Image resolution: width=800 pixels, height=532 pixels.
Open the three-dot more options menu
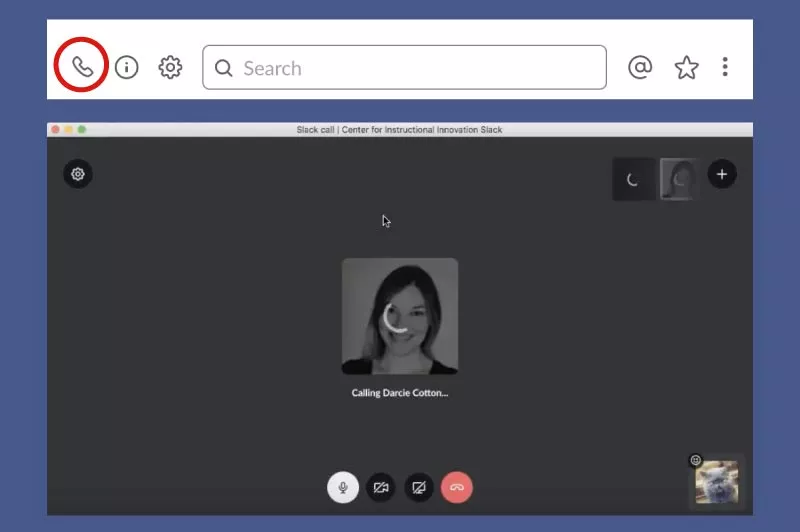coord(725,67)
